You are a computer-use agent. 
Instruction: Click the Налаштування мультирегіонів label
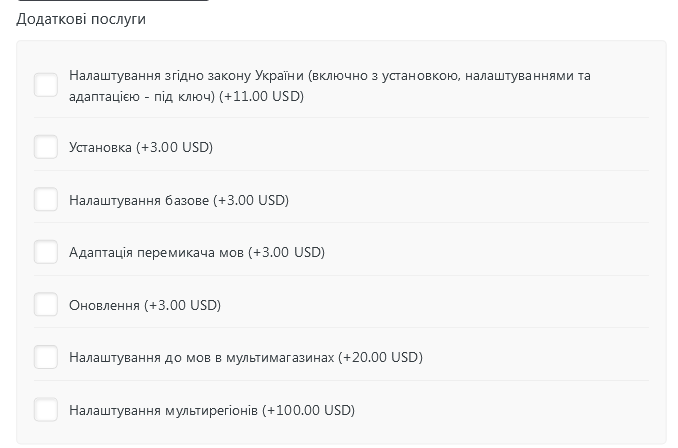[163, 410]
